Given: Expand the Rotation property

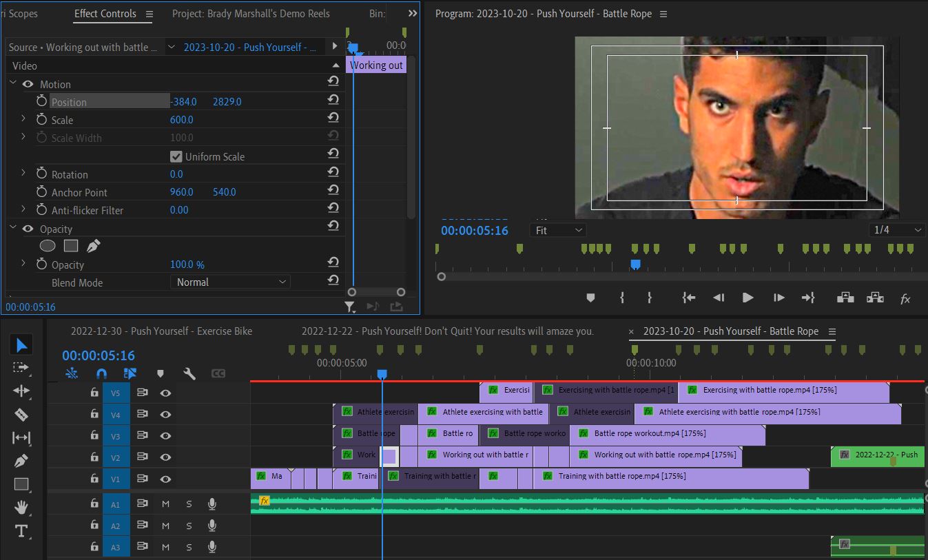Looking at the screenshot, I should (x=23, y=174).
